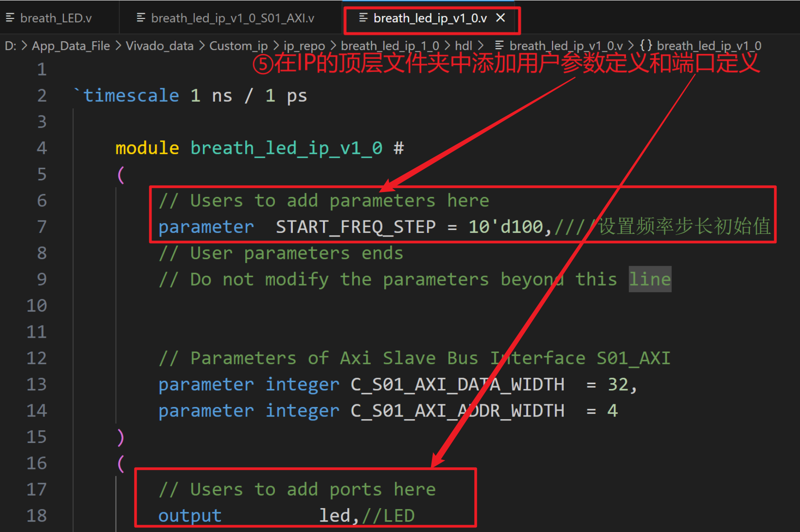Click line number 1 in the gutter
This screenshot has height=532, width=800.
[x=42, y=69]
